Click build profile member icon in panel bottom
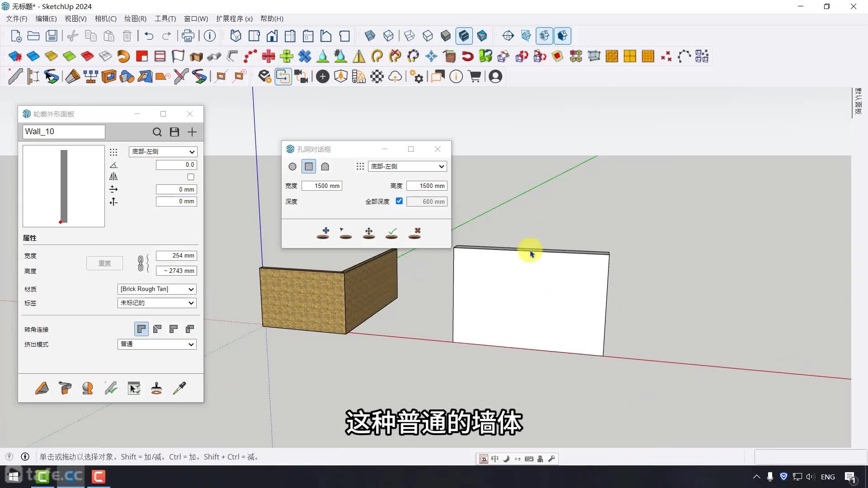The width and height of the screenshot is (868, 488). pos(42,388)
